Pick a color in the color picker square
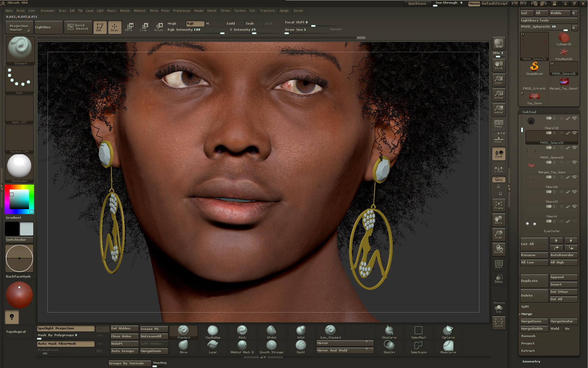This screenshot has height=368, width=588. click(x=19, y=199)
